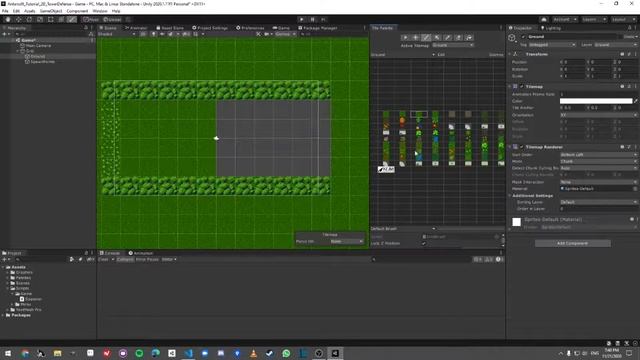Open the Layer dropdown in Inspector
Screen dimensions: 640x360
[x=616, y=44]
